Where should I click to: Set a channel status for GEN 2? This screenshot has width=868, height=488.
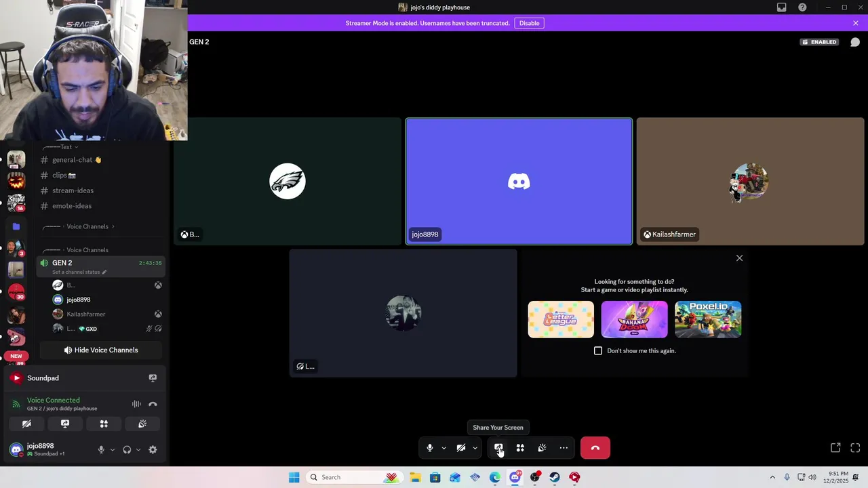79,272
